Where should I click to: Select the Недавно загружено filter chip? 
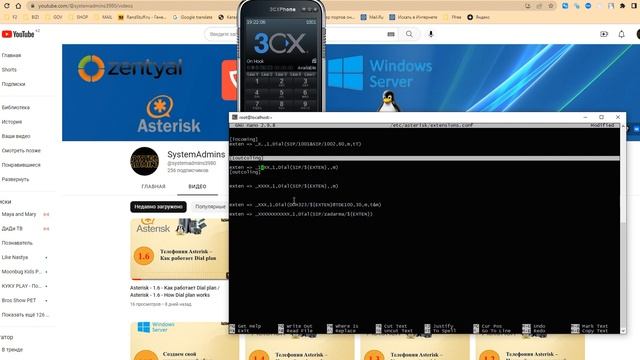(158, 207)
